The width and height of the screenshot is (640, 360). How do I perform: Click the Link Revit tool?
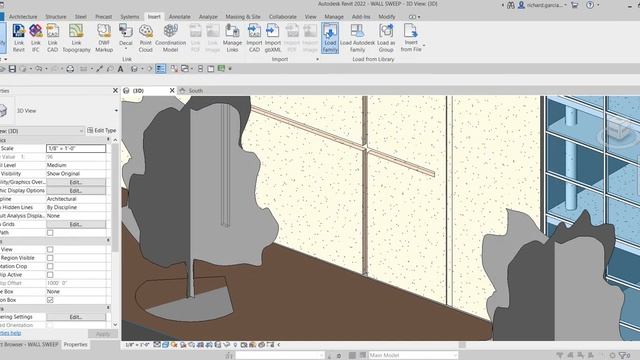19,38
